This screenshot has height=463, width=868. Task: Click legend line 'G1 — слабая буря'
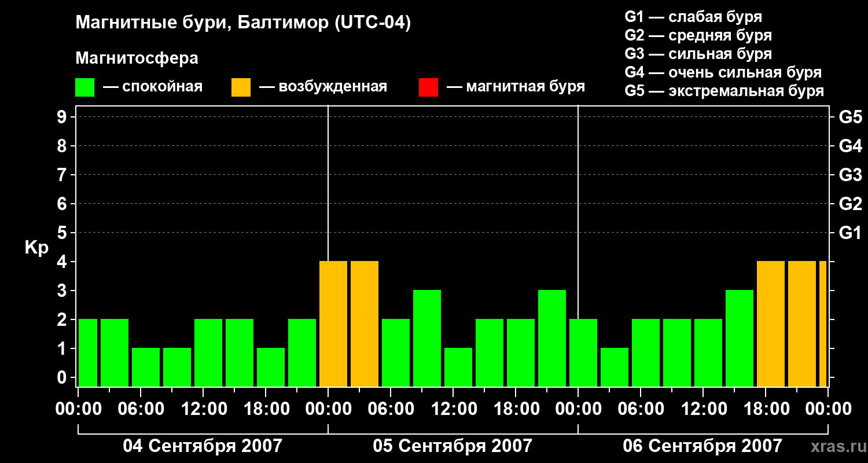click(693, 17)
